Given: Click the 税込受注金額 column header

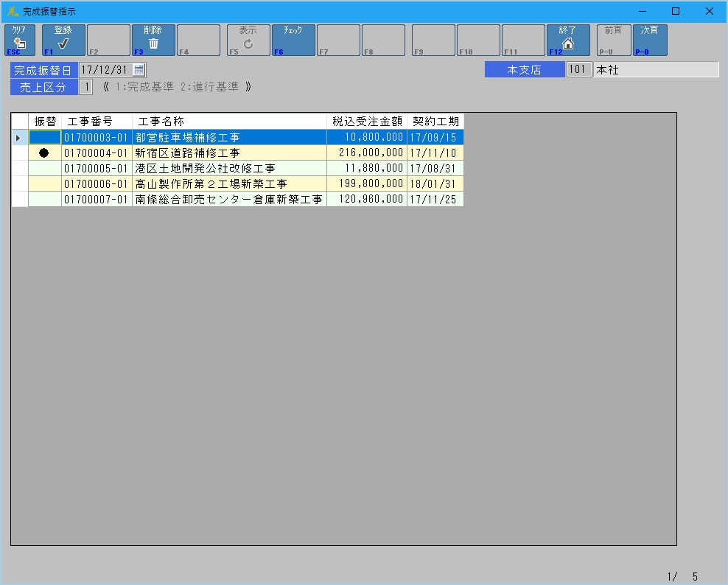Looking at the screenshot, I should click(x=366, y=122).
